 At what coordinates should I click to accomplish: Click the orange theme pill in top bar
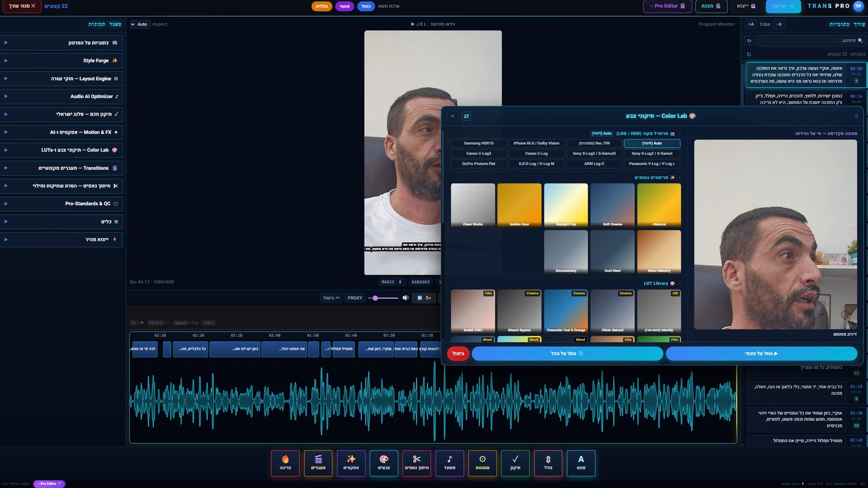click(x=322, y=7)
